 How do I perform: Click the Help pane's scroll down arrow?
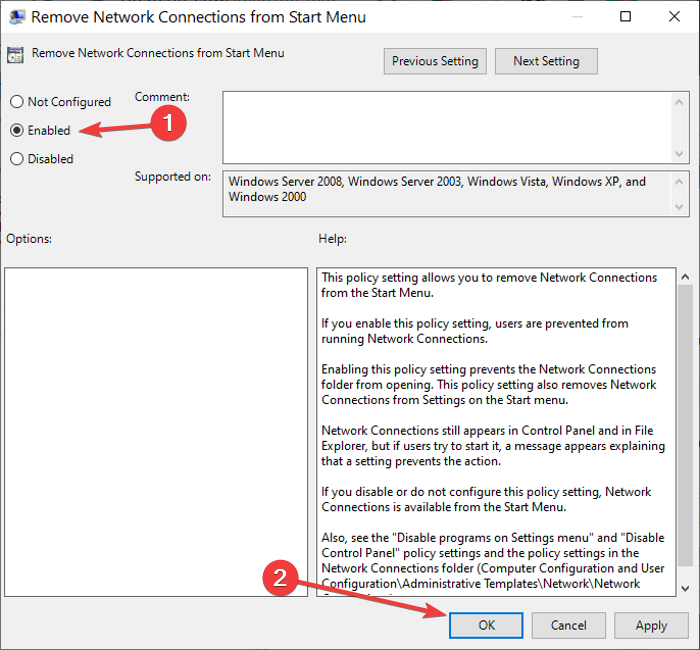[685, 588]
